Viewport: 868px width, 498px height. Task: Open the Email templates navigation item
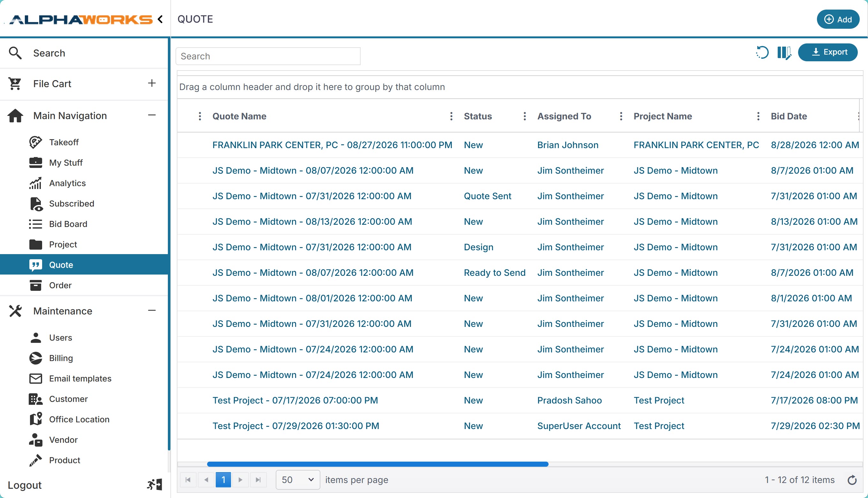pyautogui.click(x=84, y=379)
